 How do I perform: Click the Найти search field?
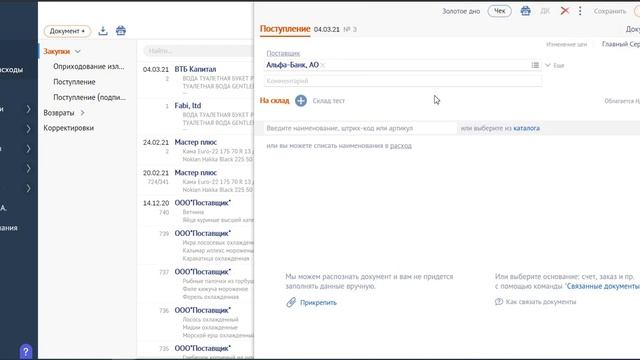coord(198,51)
